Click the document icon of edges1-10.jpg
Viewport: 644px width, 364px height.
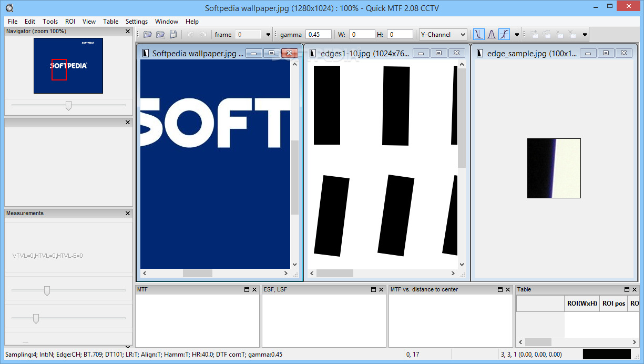pyautogui.click(x=313, y=53)
